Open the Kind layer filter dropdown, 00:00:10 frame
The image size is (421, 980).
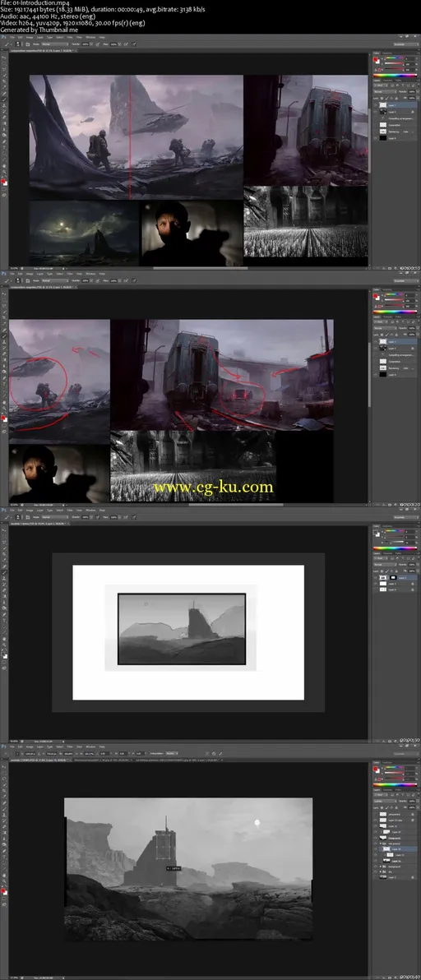click(x=381, y=86)
